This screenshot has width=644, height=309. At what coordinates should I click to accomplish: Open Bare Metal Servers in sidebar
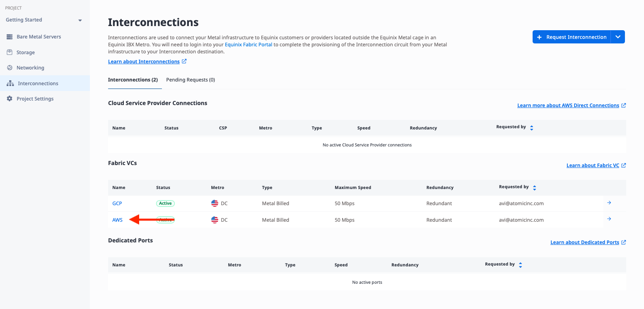39,37
